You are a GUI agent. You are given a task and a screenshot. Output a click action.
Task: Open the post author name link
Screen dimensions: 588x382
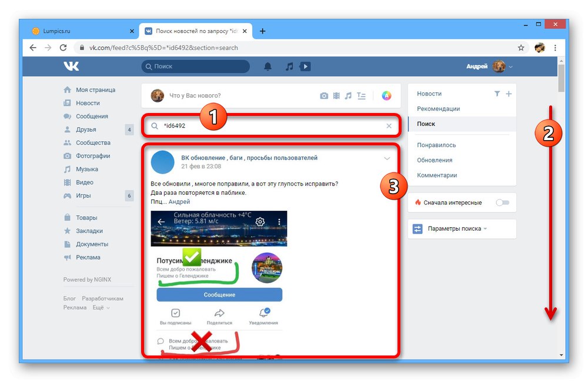(249, 158)
